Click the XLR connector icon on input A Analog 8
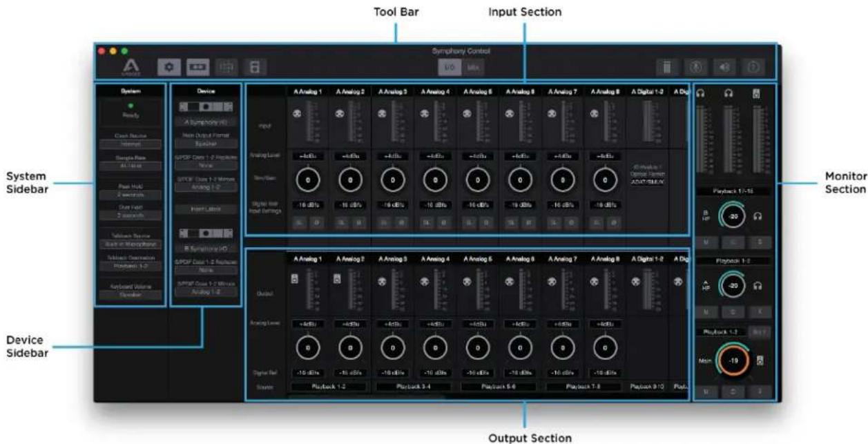Image resolution: width=868 pixels, height=444 pixels. [x=596, y=115]
